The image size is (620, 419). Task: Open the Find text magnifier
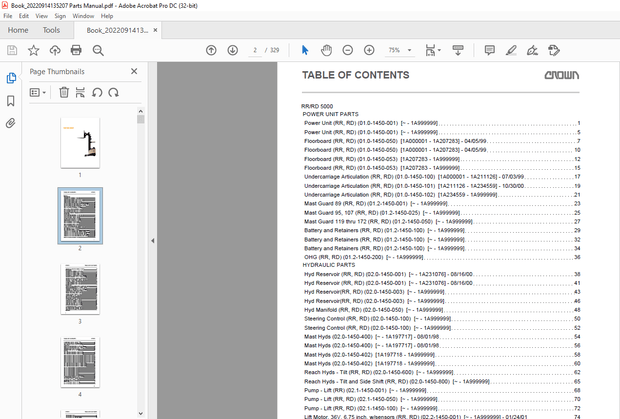coord(98,50)
